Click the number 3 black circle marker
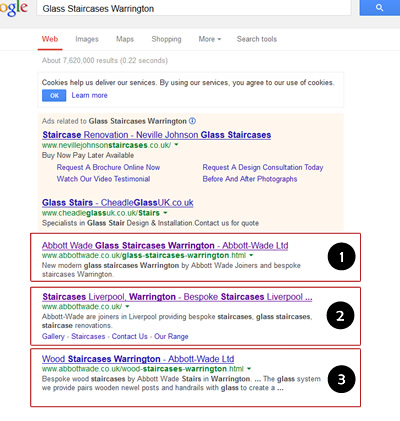 coord(341,379)
